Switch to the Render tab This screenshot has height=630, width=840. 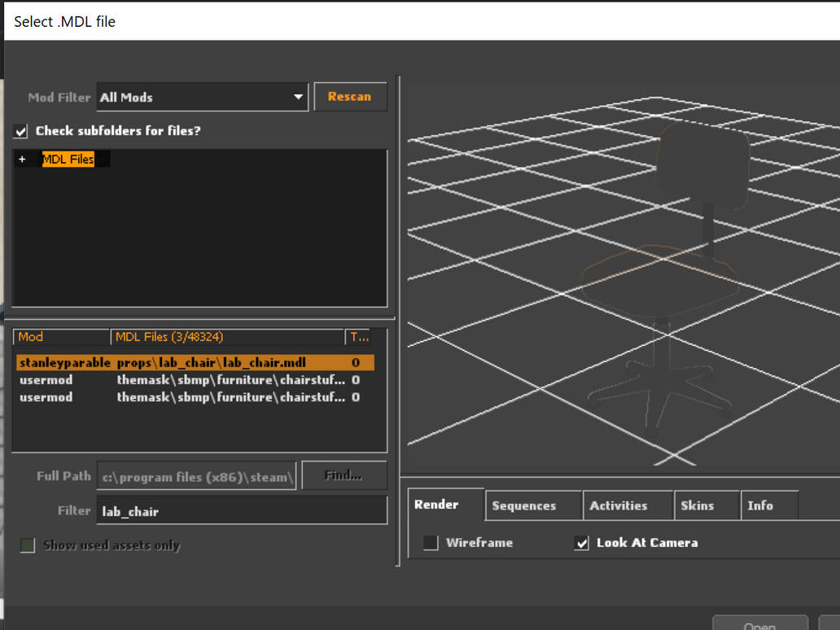437,505
